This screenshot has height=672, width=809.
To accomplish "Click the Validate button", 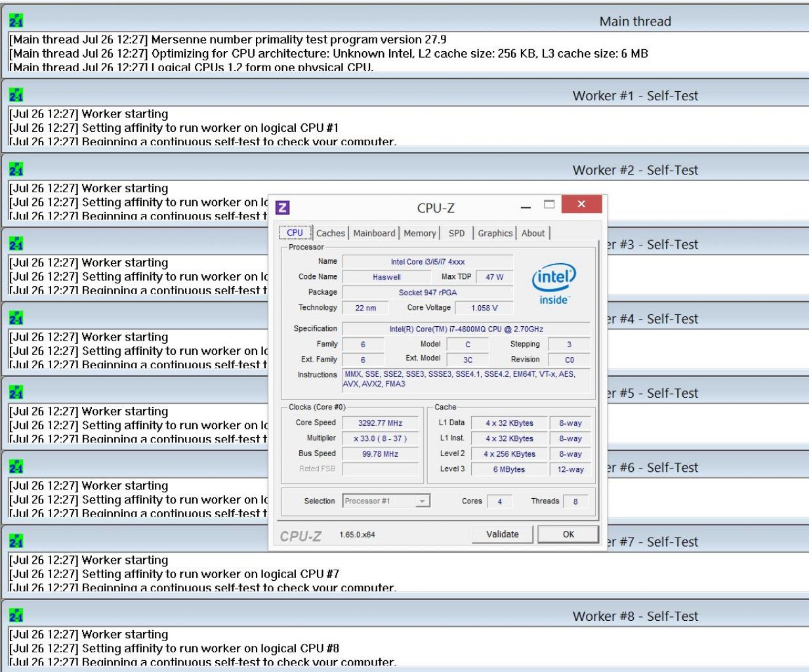I will (503, 534).
